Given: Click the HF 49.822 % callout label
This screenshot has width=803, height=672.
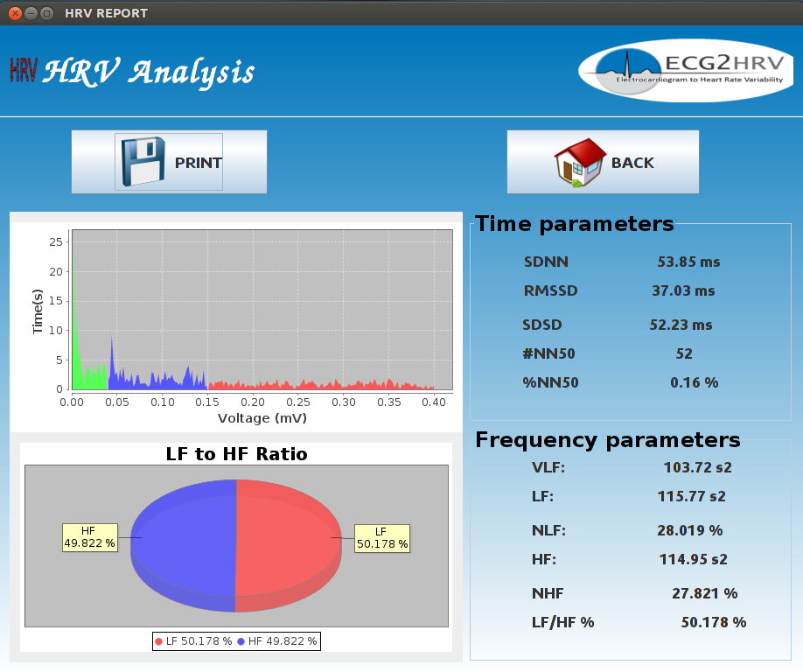Looking at the screenshot, I should tap(89, 537).
